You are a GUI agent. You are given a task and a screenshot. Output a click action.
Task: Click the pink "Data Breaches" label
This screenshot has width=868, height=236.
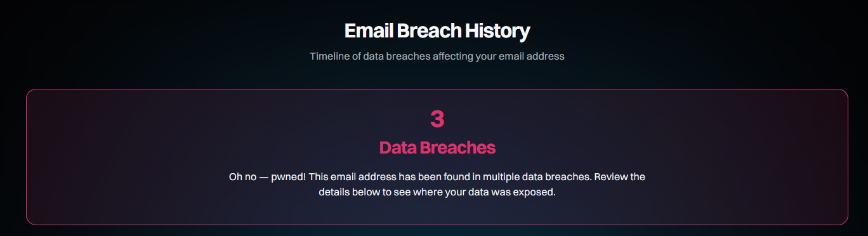[437, 147]
